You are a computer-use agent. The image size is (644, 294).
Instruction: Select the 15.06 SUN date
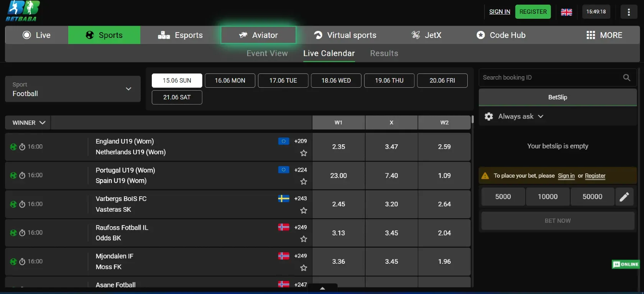point(177,80)
